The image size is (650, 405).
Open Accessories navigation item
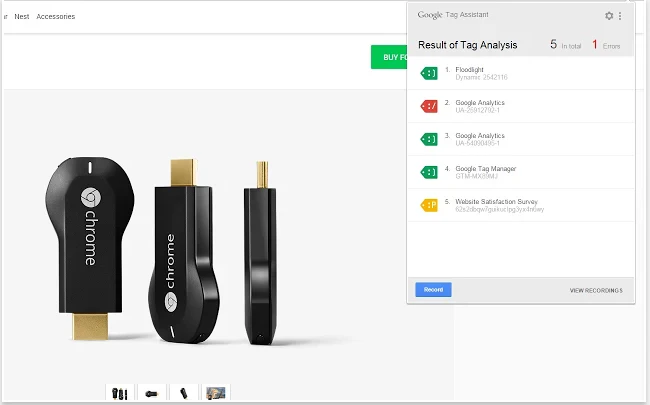56,17
